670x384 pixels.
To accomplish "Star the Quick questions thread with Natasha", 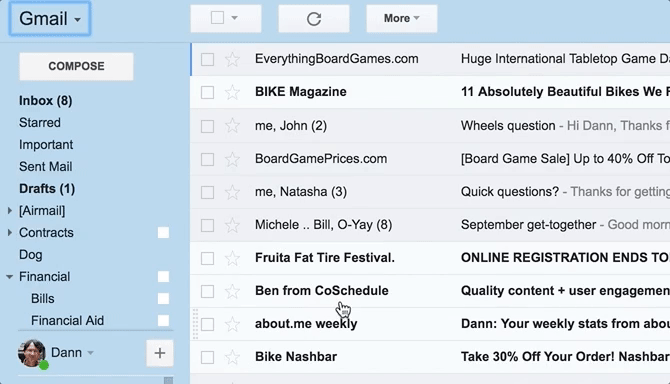I will pyautogui.click(x=232, y=192).
